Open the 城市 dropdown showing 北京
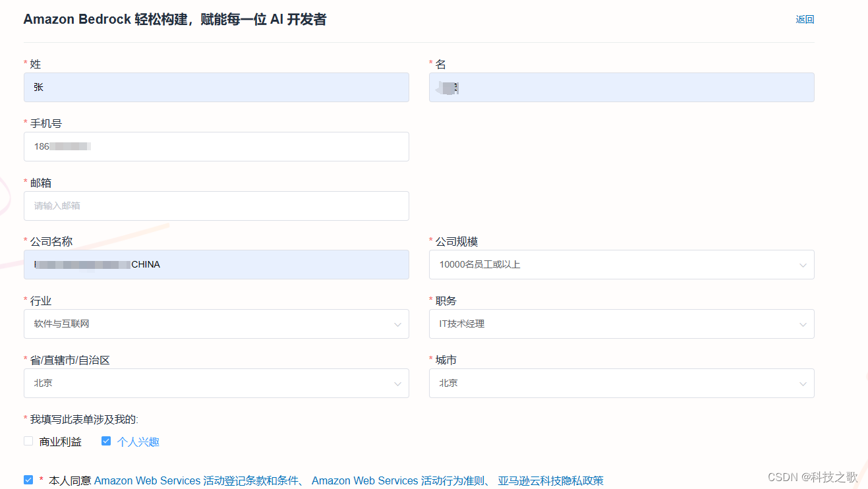The width and height of the screenshot is (868, 489). pos(622,383)
